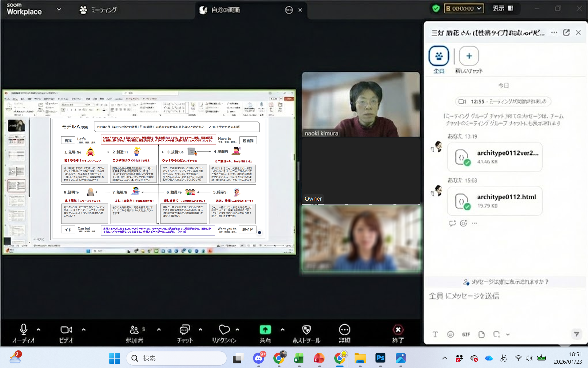
Task: Open Photoshop from the taskbar
Action: pyautogui.click(x=380, y=358)
